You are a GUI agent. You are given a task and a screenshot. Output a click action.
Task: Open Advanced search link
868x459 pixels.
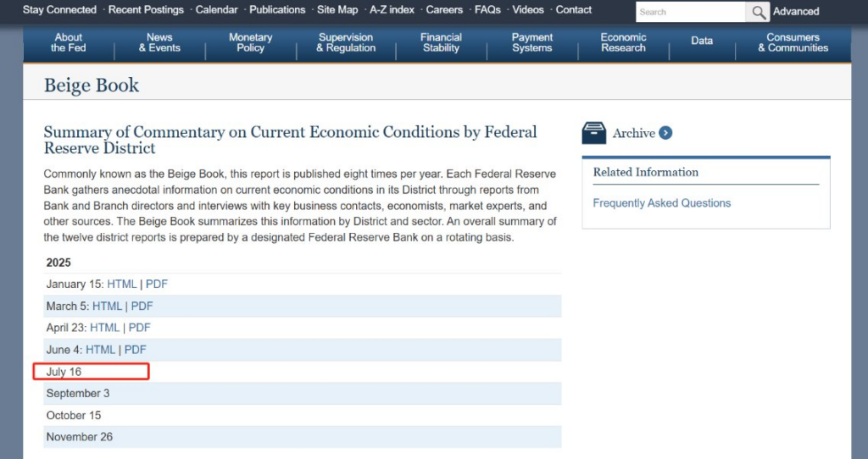click(796, 12)
